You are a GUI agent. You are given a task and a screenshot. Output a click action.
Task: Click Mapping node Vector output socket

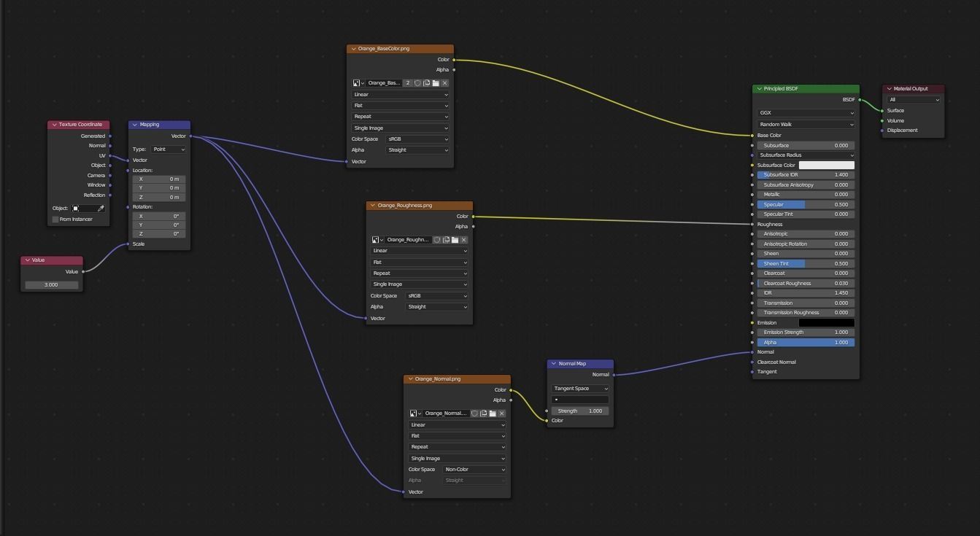pyautogui.click(x=190, y=136)
